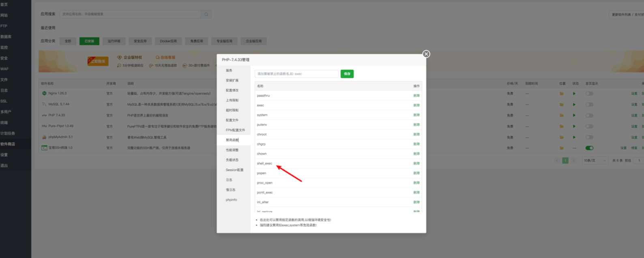The image size is (644, 258).
Task: Open the 10条/页 page size dropdown
Action: (595, 161)
